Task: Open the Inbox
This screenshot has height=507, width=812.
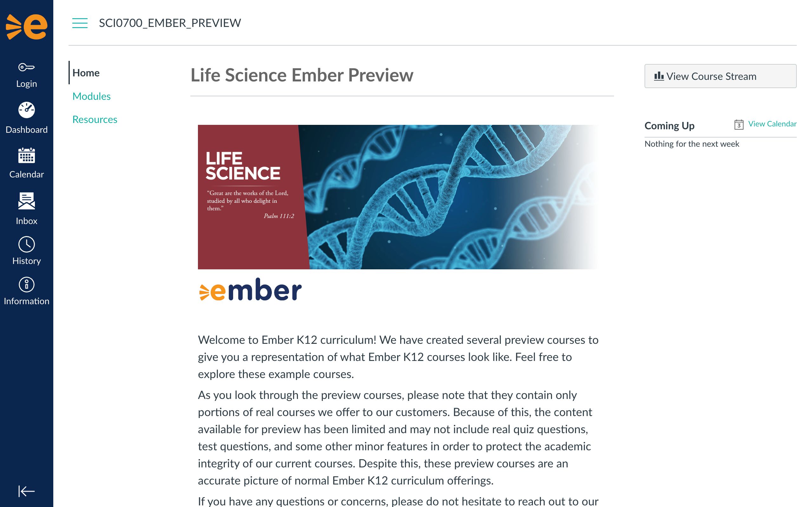Action: click(27, 201)
